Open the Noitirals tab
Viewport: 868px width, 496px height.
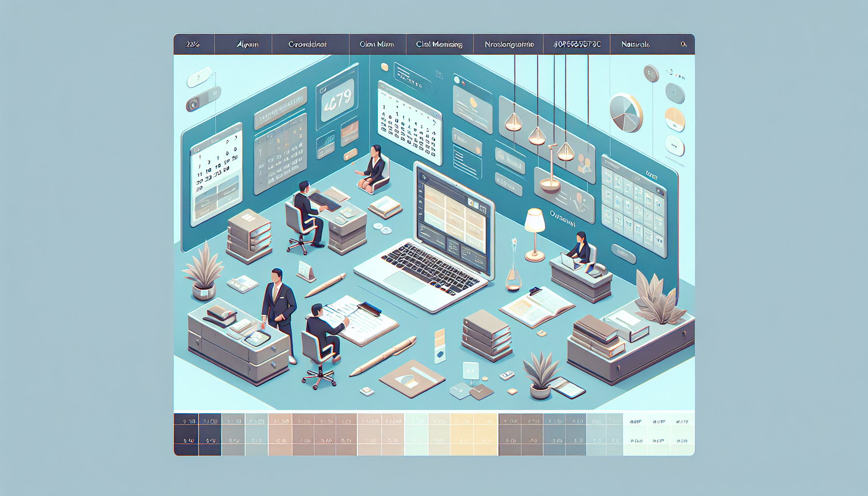pyautogui.click(x=635, y=44)
